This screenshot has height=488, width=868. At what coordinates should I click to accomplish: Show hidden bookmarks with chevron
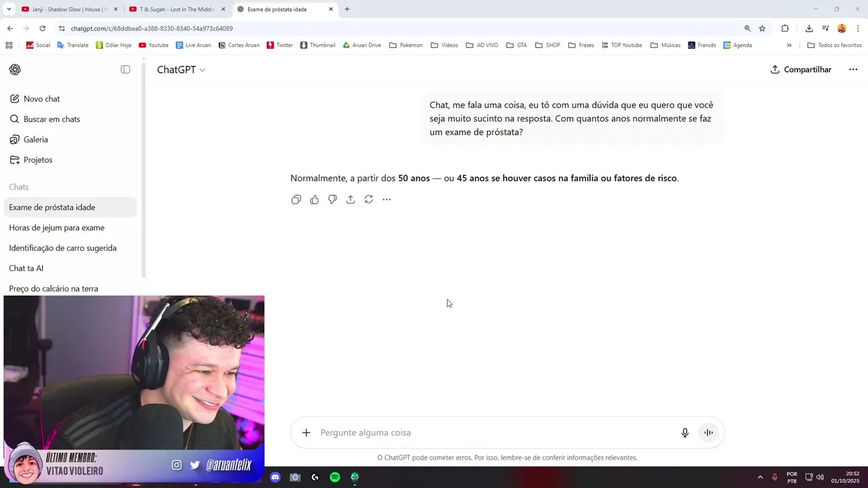pyautogui.click(x=789, y=45)
